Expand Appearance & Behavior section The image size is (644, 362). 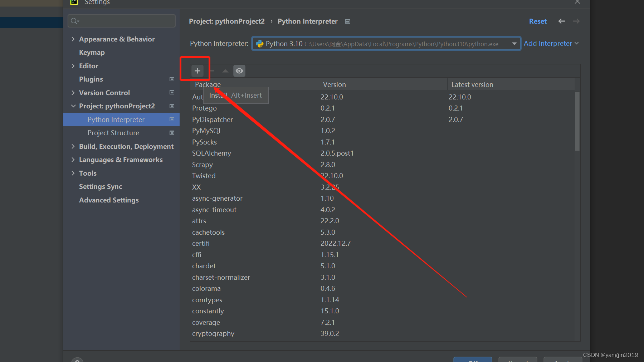tap(73, 39)
